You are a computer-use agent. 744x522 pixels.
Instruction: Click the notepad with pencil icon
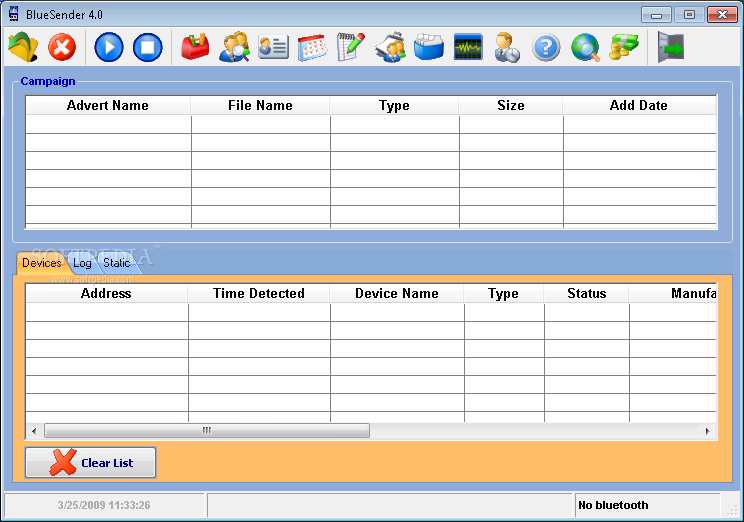point(351,47)
